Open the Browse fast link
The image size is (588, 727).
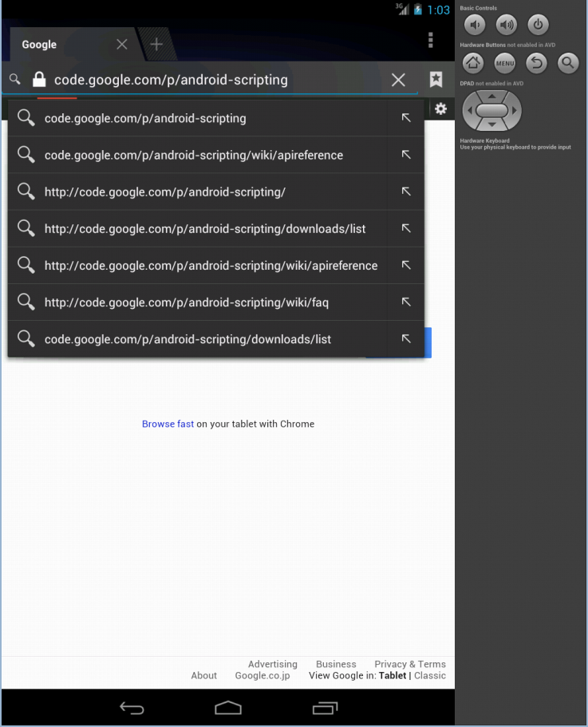168,424
